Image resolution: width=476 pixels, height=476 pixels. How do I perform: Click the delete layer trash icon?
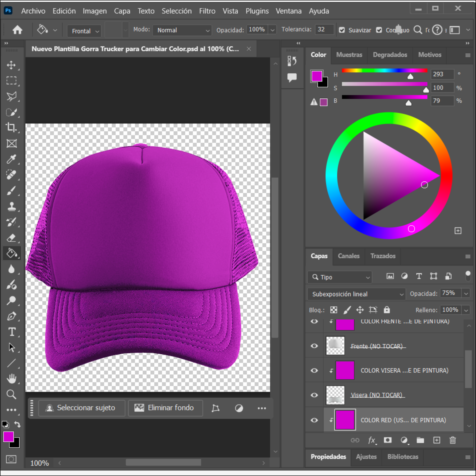pyautogui.click(x=453, y=440)
